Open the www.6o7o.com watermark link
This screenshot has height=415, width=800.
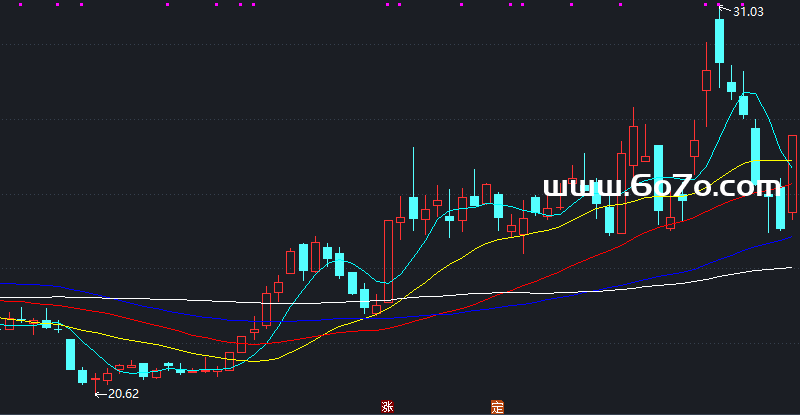(x=660, y=187)
